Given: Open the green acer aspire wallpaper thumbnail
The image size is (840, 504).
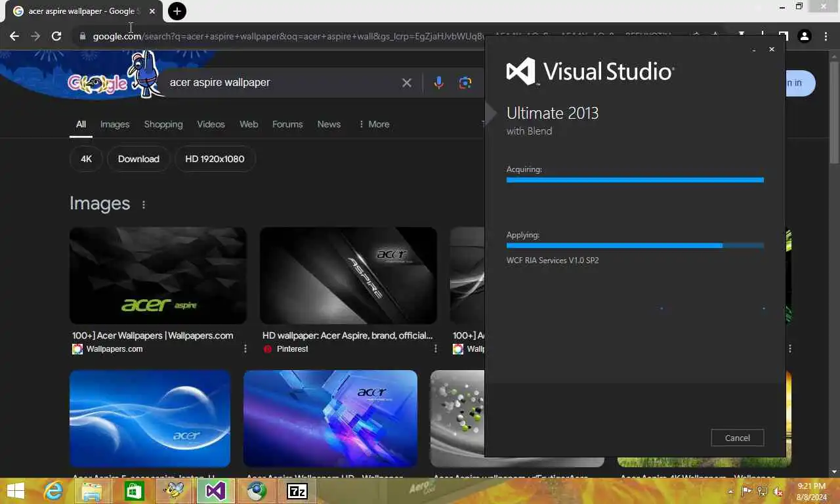Looking at the screenshot, I should (158, 276).
